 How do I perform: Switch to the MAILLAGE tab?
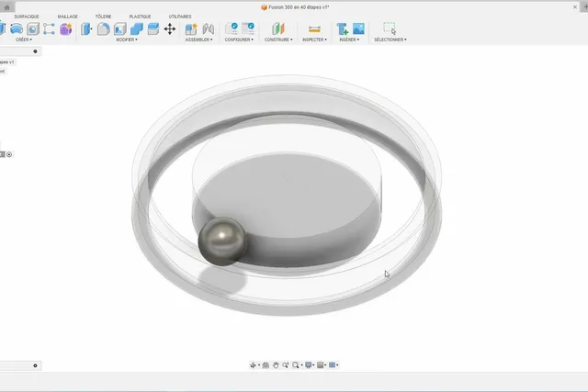[68, 17]
